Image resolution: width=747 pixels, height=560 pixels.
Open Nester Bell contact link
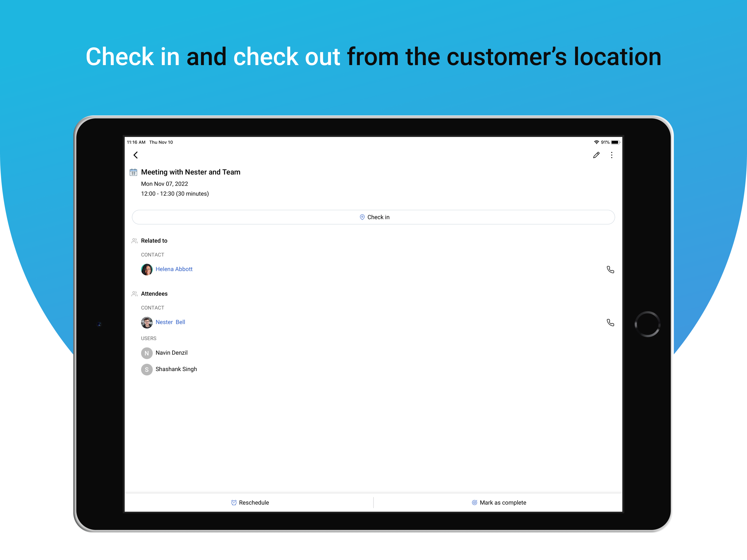[170, 322]
